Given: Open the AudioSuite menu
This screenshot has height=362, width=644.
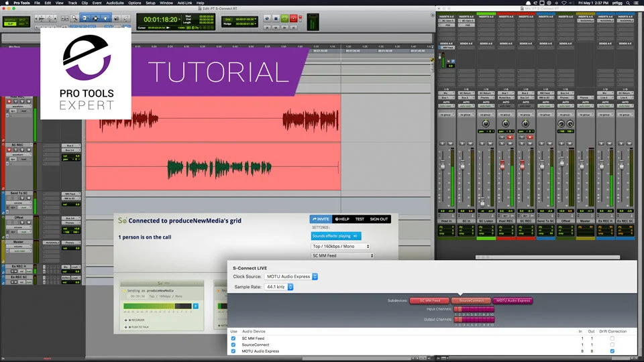Looking at the screenshot, I should (115, 3).
